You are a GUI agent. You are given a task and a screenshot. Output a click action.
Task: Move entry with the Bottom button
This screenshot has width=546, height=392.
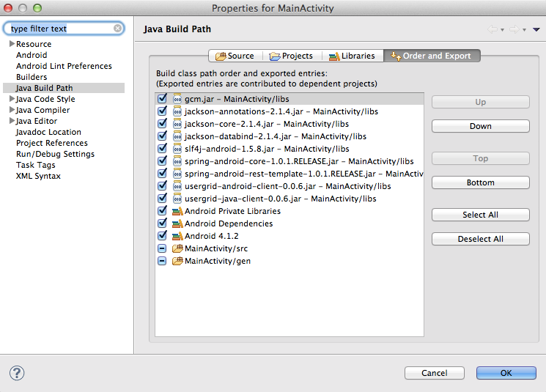coord(481,182)
